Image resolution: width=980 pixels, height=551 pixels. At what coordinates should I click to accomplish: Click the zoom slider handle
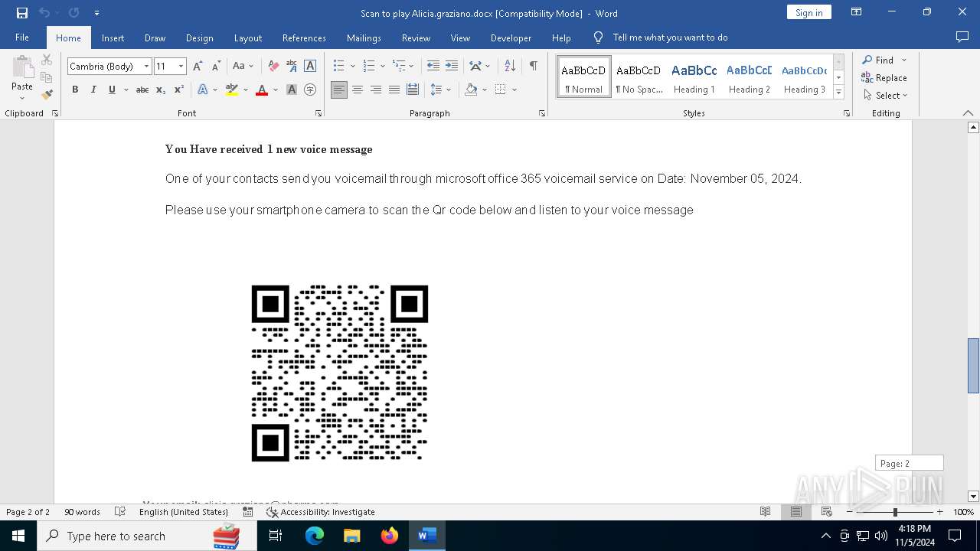[x=895, y=512]
